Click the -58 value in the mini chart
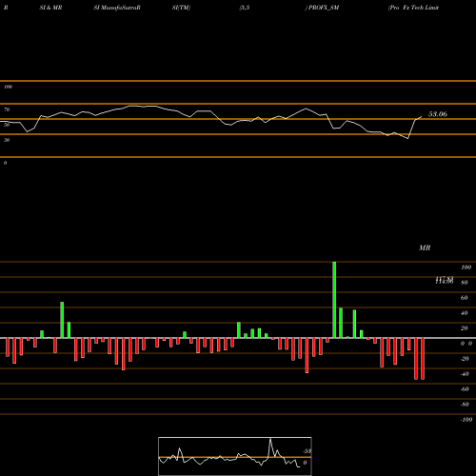476x476 pixels. 307,451
